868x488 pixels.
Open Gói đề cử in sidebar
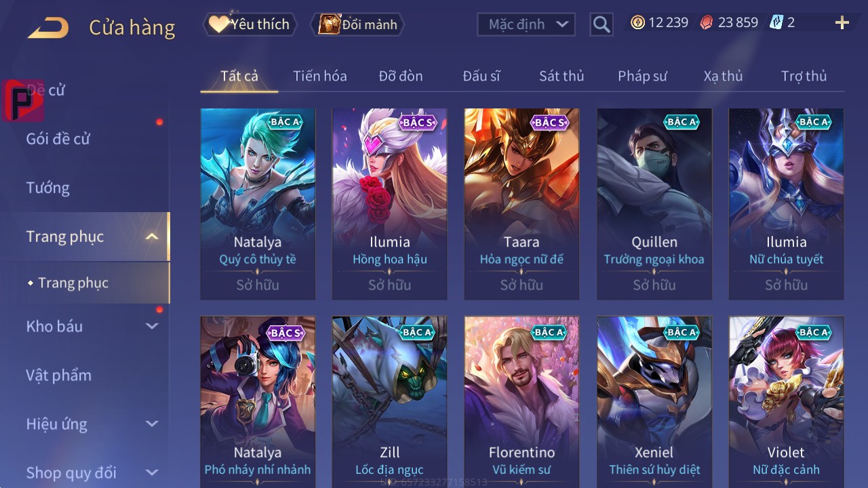58,139
